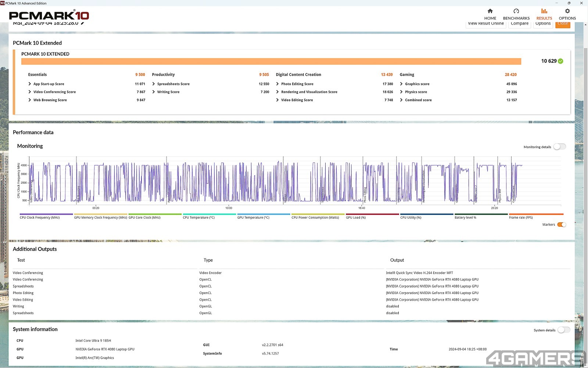
Task: Click the Intel(R) Arc(TM) Graphics entry
Action: coord(95,358)
